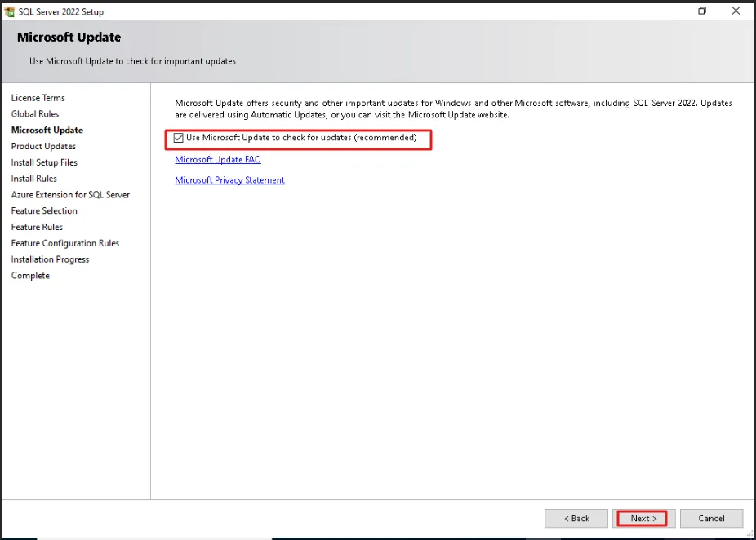Minimize the SQL Server Setup window
Viewport: 756px width, 540px height.
point(669,11)
